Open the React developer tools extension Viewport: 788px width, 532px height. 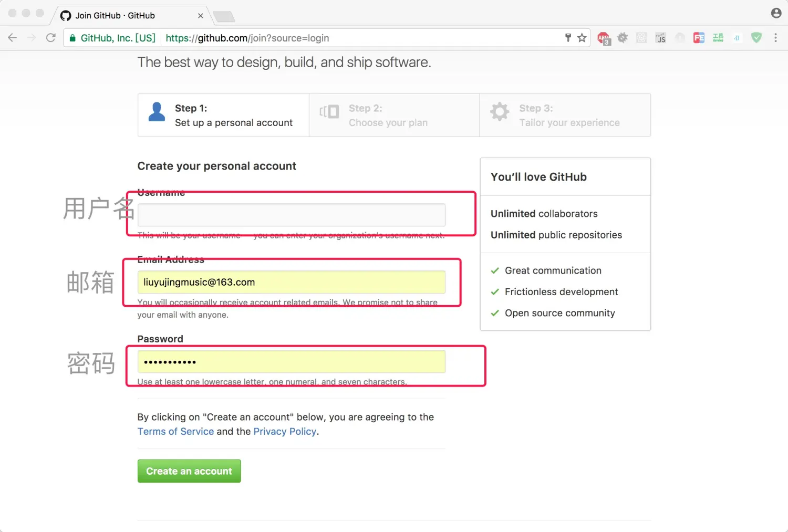[x=641, y=38]
